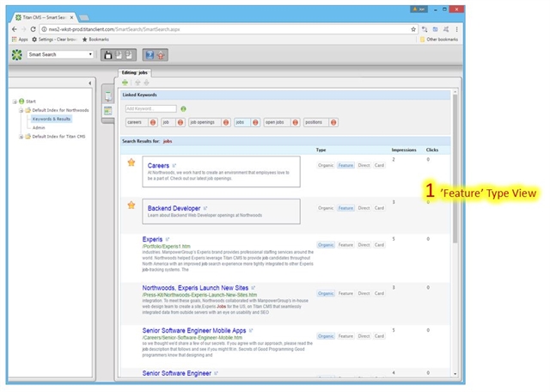Open the Careers result link

[x=158, y=166]
